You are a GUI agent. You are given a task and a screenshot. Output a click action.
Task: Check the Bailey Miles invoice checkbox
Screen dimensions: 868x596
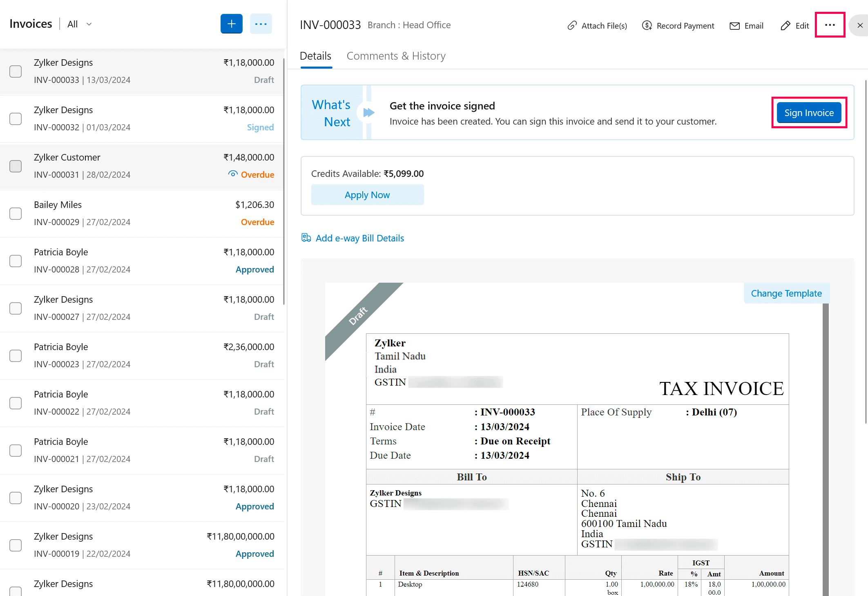(16, 214)
